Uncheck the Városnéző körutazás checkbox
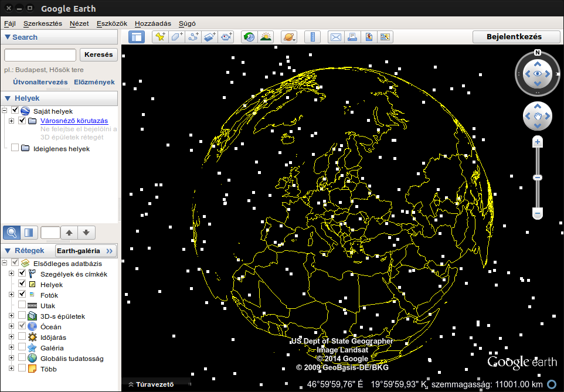The height and width of the screenshot is (392, 564). click(22, 120)
